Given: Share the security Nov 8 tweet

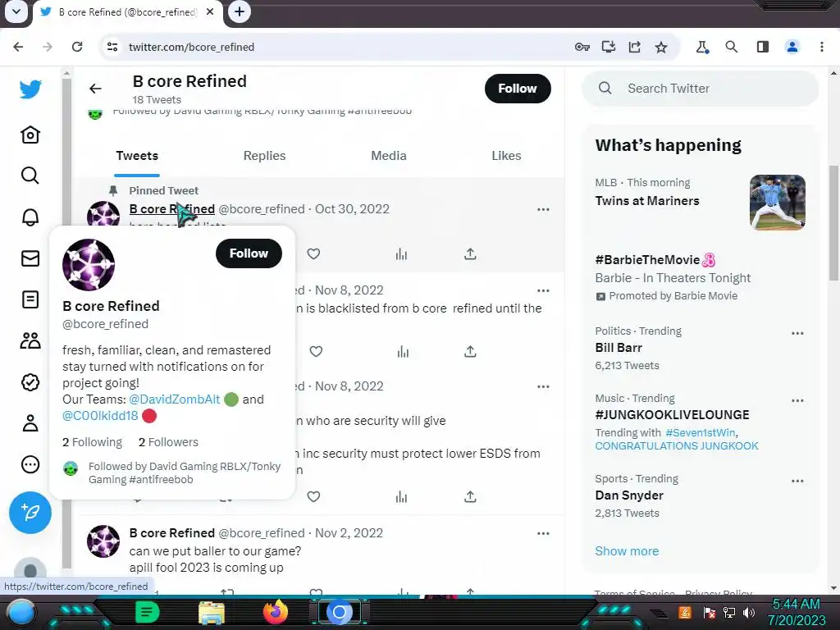Looking at the screenshot, I should click(x=470, y=496).
